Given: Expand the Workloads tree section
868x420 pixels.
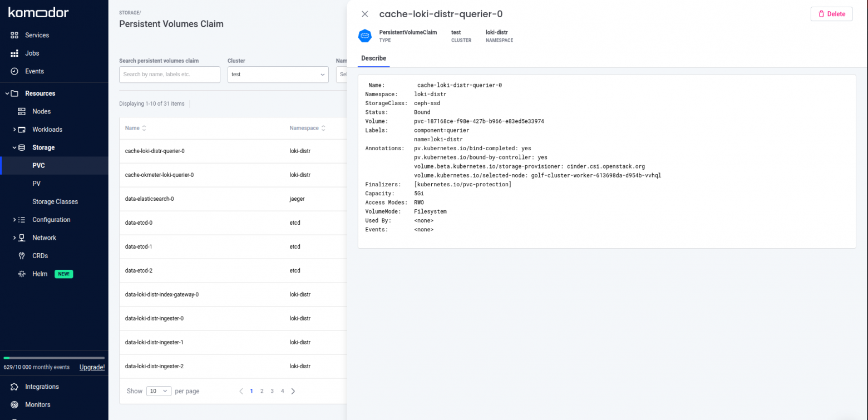Looking at the screenshot, I should [x=14, y=130].
